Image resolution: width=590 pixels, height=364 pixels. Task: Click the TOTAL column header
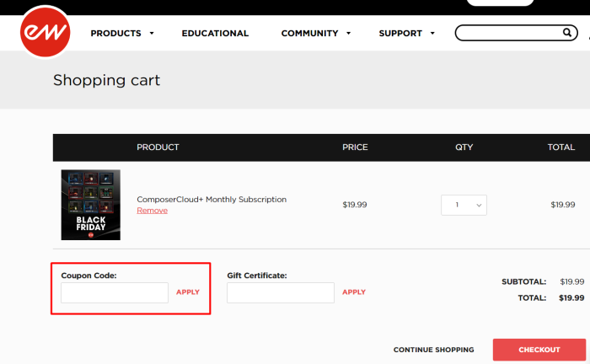[x=561, y=147]
